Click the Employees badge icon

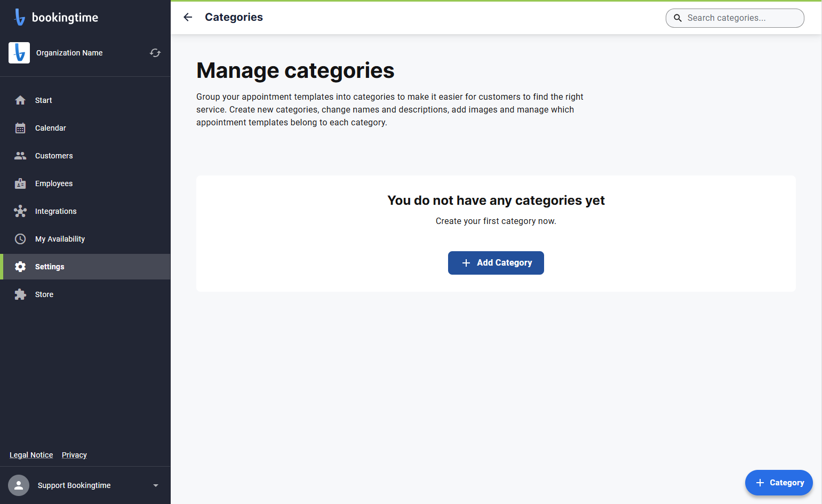tap(20, 183)
